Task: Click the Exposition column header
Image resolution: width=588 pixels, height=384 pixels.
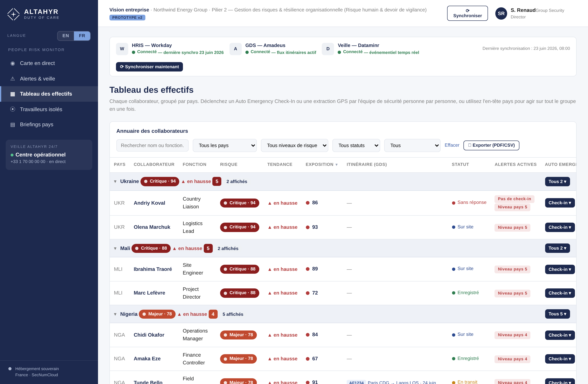Action: pos(321,165)
